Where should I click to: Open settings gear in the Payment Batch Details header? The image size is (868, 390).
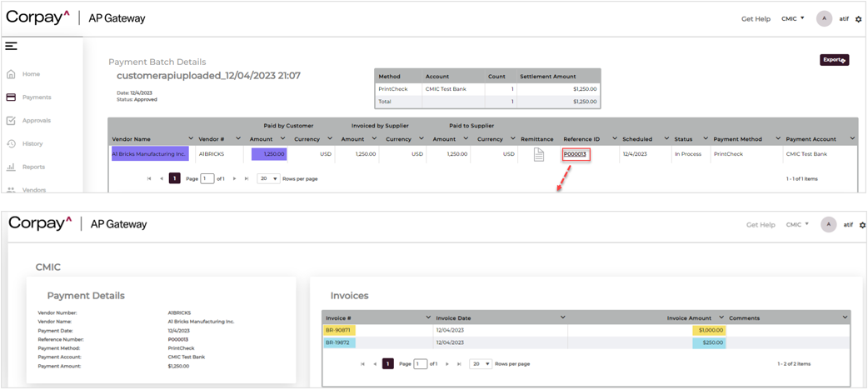coord(859,19)
